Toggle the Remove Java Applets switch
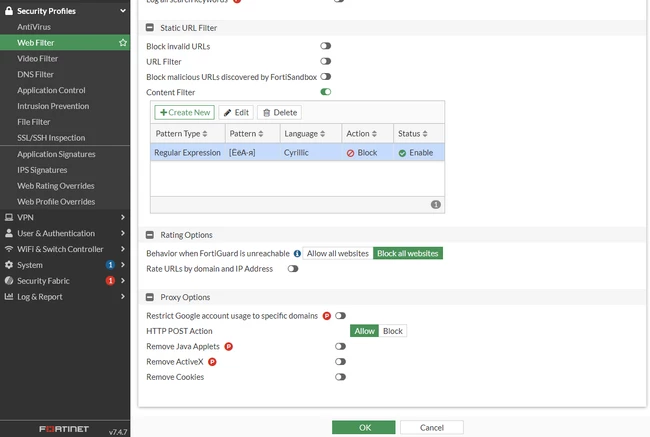Viewport: 650px width, 437px height. click(x=340, y=347)
